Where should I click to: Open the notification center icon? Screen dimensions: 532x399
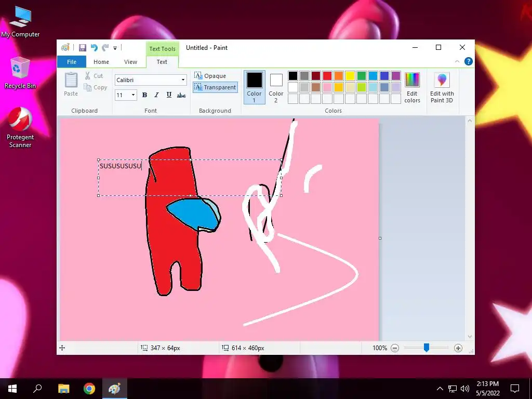(x=515, y=389)
